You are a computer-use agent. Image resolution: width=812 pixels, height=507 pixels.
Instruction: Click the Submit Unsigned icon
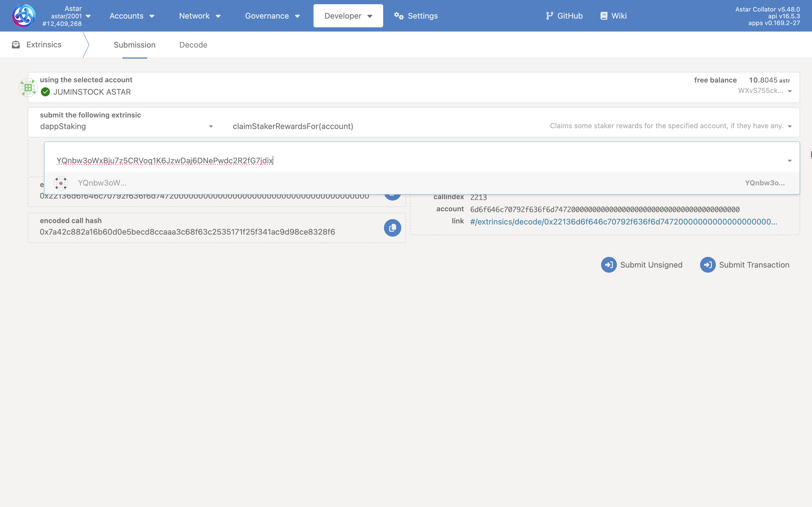(609, 265)
